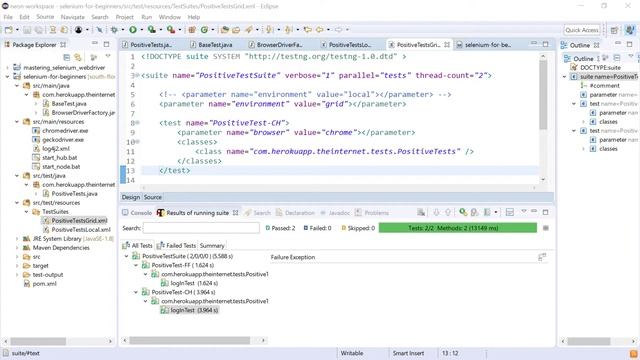Image resolution: width=640 pixels, height=360 pixels.
Task: Switch to the BrowserDriverFactory editor tab
Action: 276,44
